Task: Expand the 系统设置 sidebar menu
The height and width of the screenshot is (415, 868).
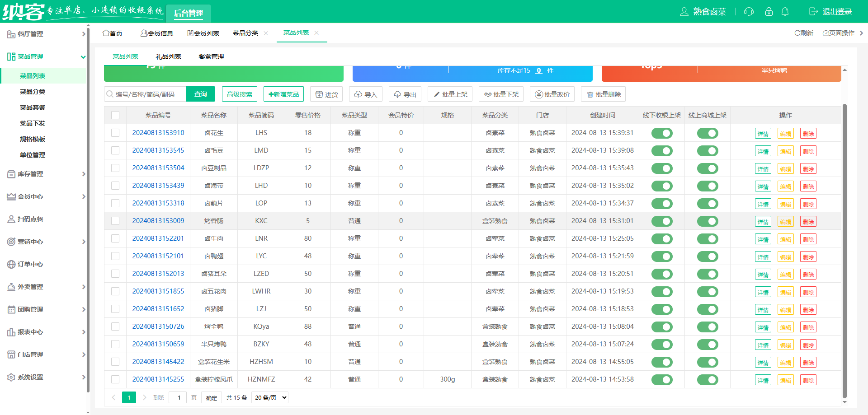Action: point(45,377)
